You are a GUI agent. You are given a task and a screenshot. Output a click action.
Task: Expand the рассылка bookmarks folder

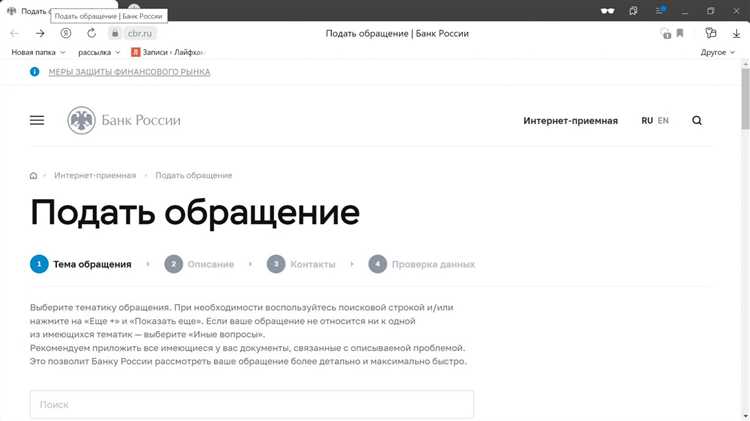(x=99, y=52)
